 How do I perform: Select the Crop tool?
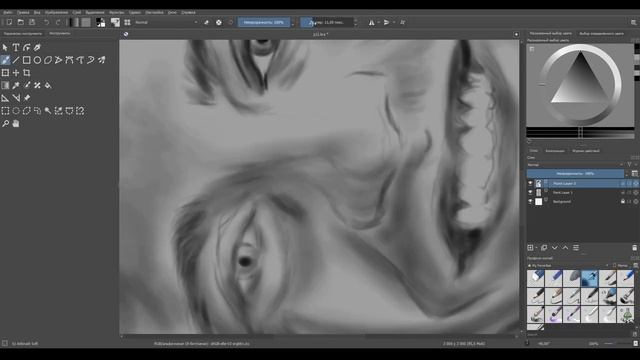click(27, 73)
